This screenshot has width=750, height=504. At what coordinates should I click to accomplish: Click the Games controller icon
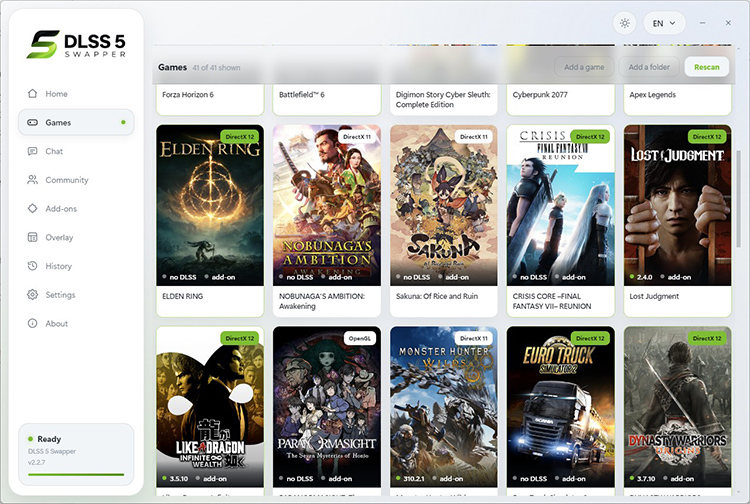pyautogui.click(x=32, y=122)
